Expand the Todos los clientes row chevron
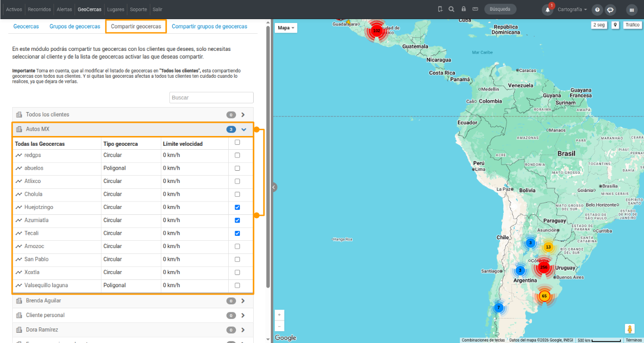The image size is (644, 343). point(243,115)
